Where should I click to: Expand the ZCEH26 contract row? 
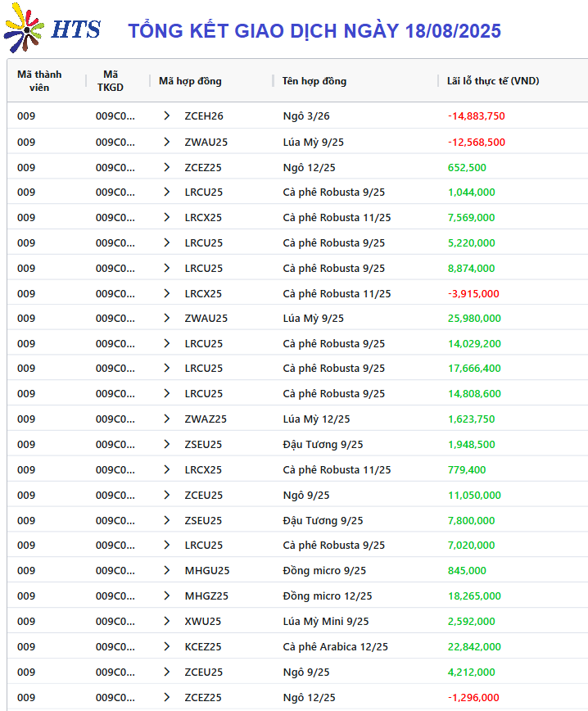[x=167, y=115]
